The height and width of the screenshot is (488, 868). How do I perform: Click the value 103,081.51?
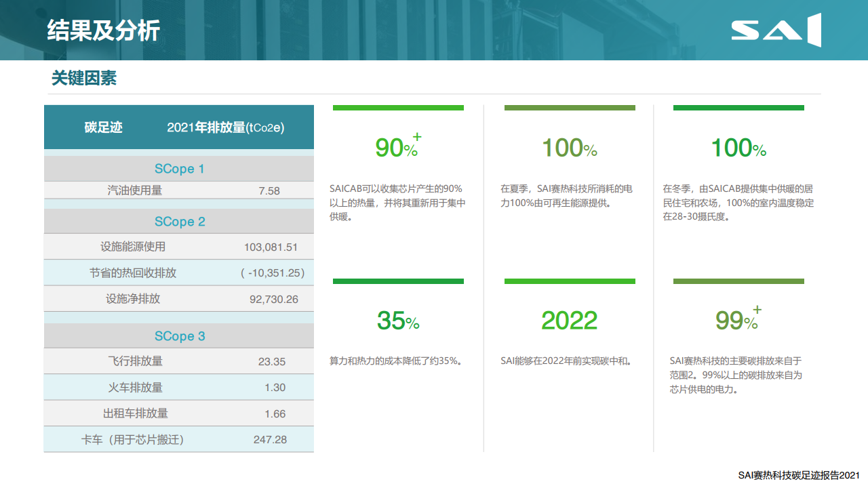[271, 247]
